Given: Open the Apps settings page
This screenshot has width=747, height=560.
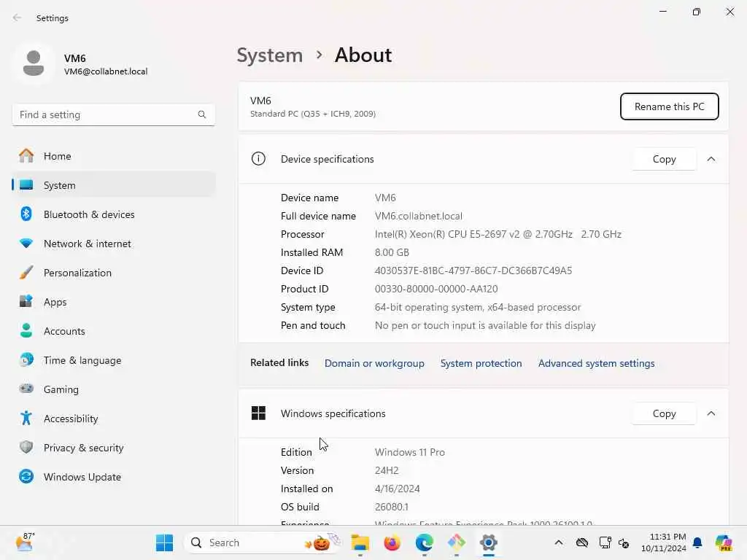Looking at the screenshot, I should tap(113, 302).
